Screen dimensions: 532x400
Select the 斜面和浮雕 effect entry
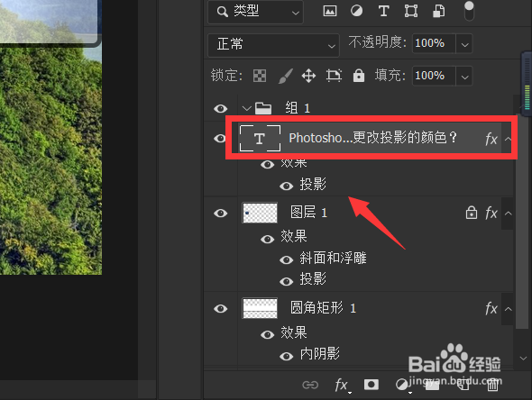(x=333, y=259)
